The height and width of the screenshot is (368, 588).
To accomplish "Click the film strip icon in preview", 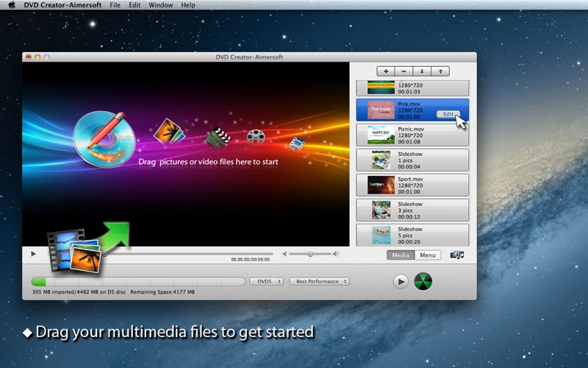I will (x=297, y=144).
